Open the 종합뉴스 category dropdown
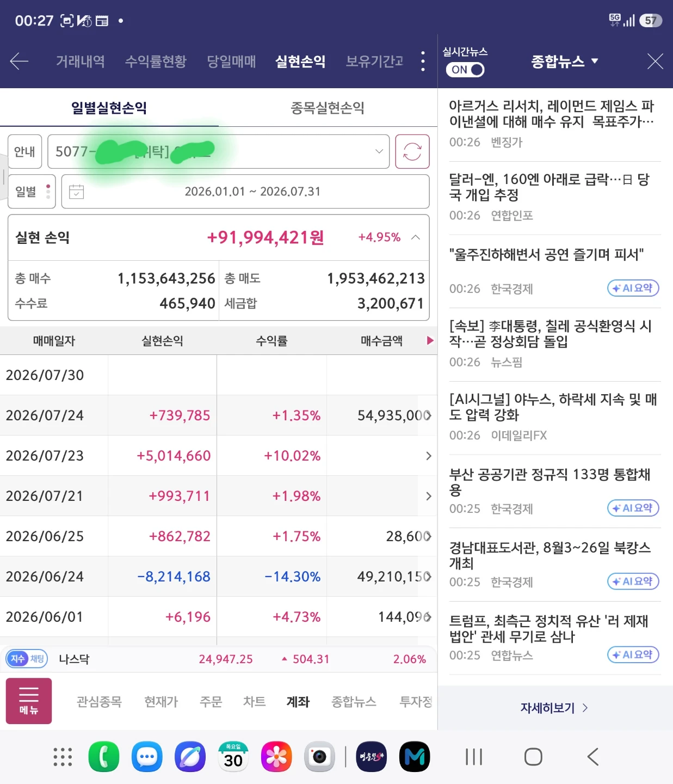This screenshot has height=784, width=673. coord(564,61)
